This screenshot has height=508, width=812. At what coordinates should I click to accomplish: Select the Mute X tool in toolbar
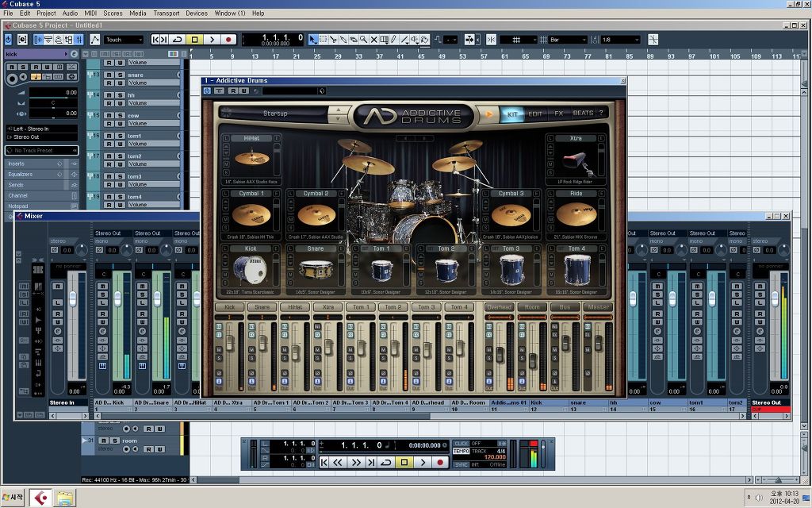click(374, 40)
